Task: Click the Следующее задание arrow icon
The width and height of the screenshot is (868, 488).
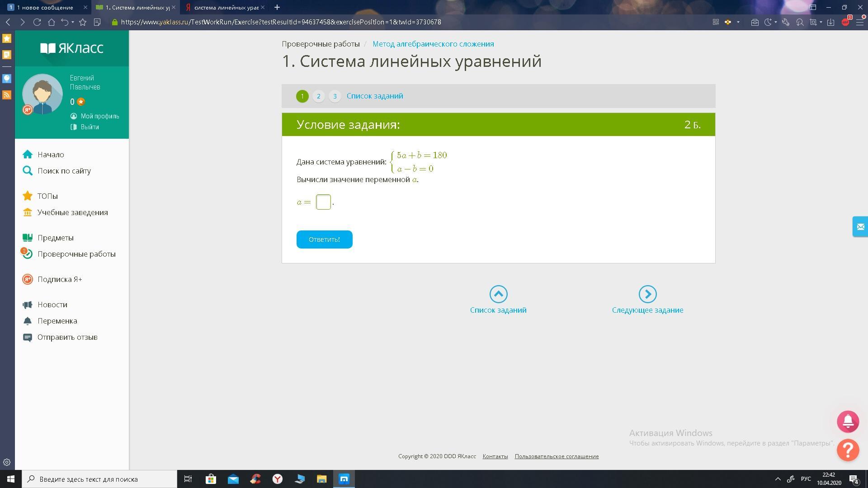Action: [x=647, y=294]
